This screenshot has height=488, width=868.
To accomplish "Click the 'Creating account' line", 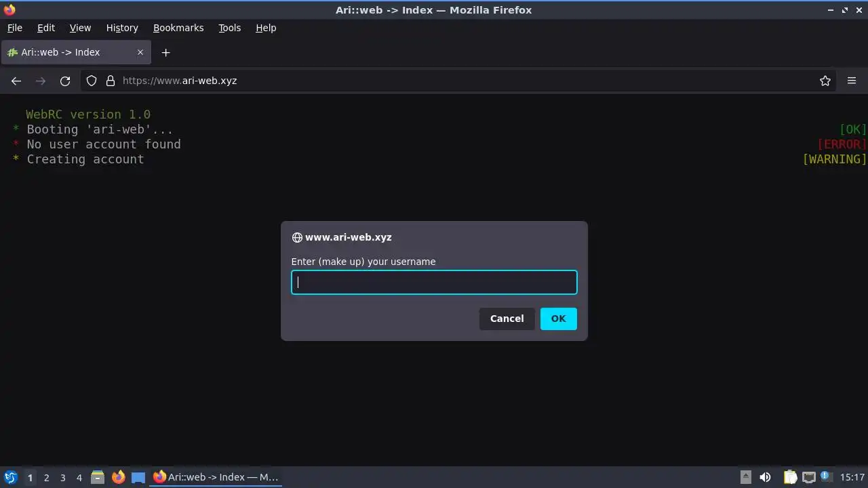I will [85, 159].
